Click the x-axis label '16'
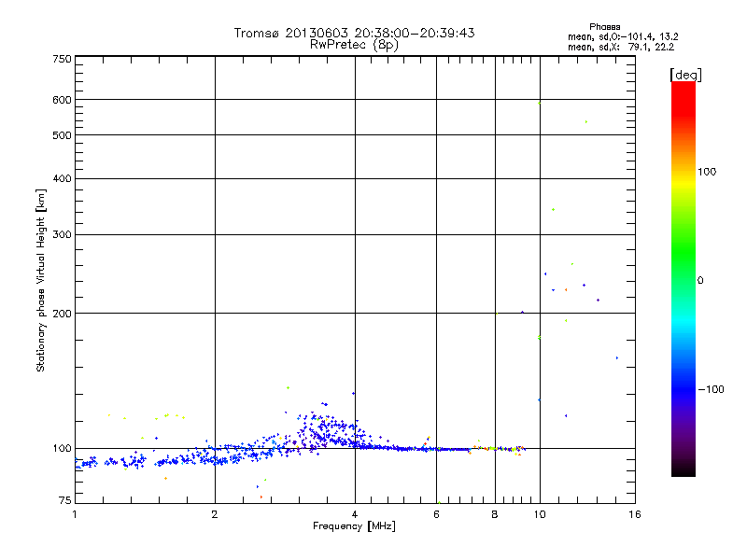The height and width of the screenshot is (560, 747). click(635, 514)
